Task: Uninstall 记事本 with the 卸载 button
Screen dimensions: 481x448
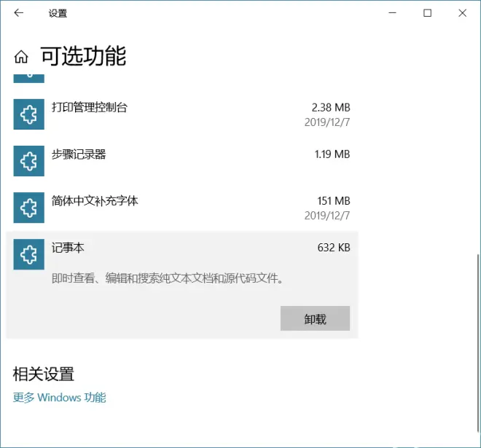Action: (315, 318)
